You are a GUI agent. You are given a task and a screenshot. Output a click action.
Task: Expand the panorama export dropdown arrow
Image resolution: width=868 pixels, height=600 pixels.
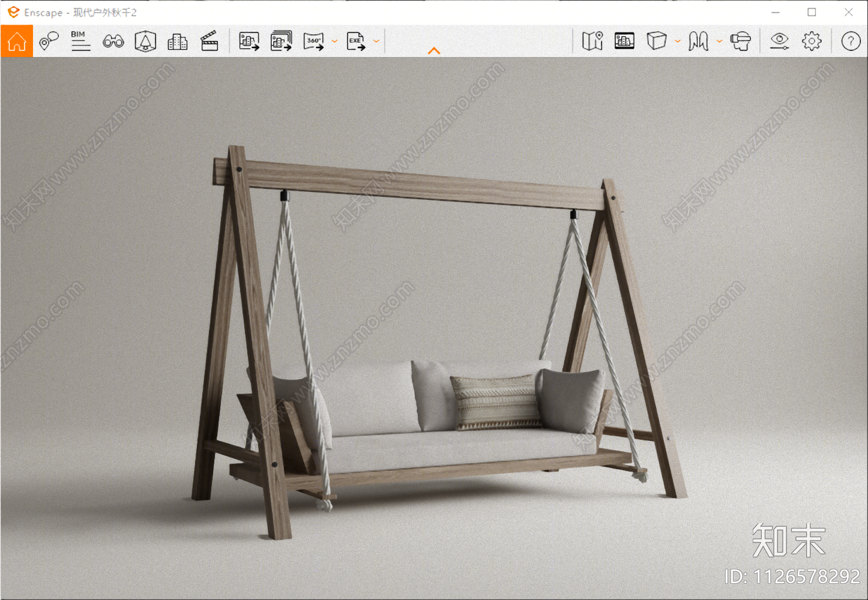[334, 41]
